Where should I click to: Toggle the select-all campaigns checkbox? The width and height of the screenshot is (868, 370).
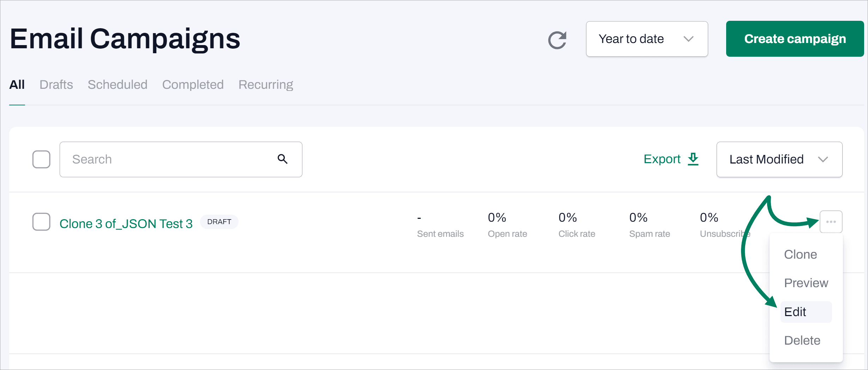[x=41, y=159]
